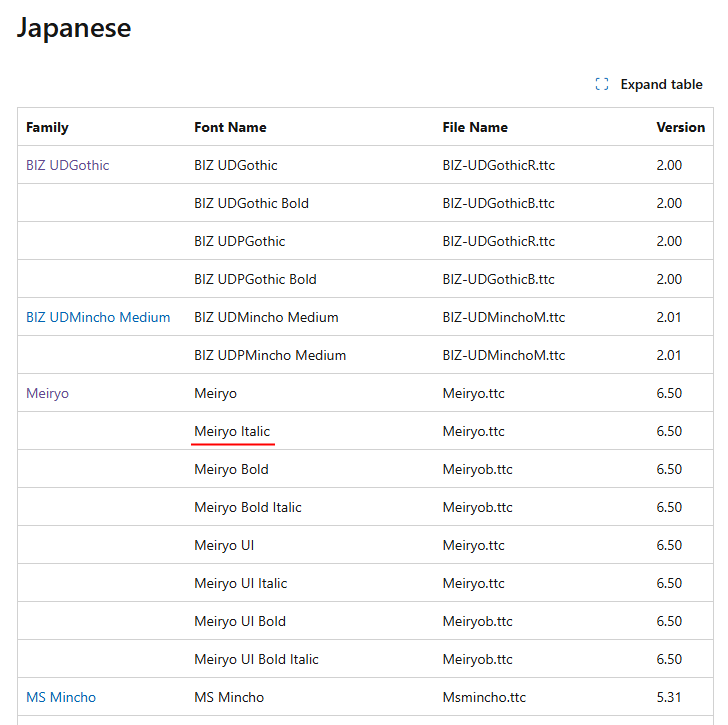Click the Expand table icon
The height and width of the screenshot is (725, 728).
(602, 85)
